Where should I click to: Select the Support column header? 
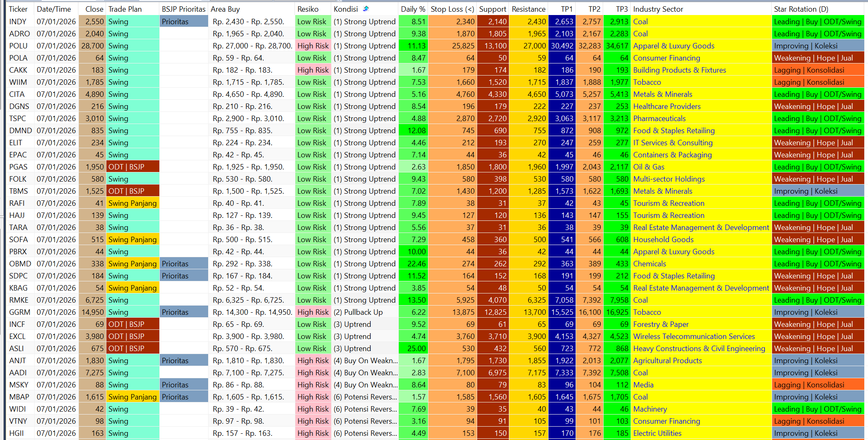[x=493, y=9]
